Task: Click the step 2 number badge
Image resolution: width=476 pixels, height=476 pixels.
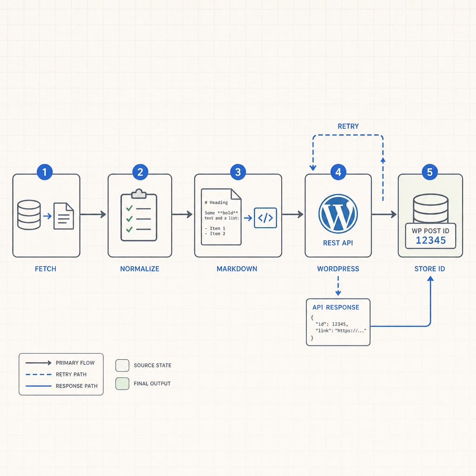Action: pos(140,172)
